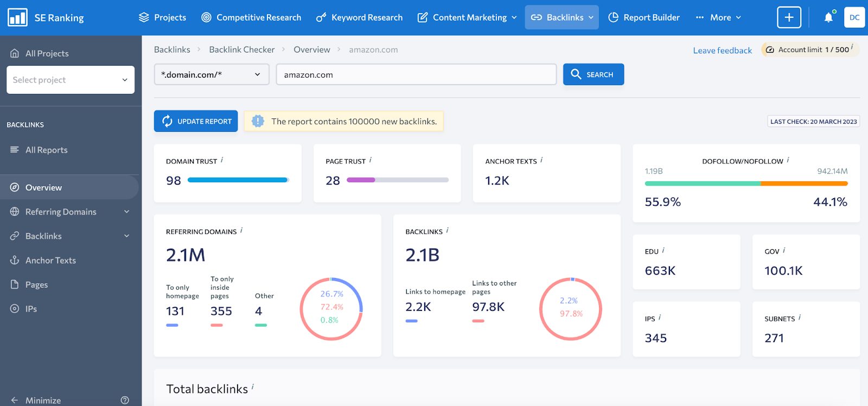
Task: Click the Backlink Checker breadcrumb
Action: click(x=242, y=49)
